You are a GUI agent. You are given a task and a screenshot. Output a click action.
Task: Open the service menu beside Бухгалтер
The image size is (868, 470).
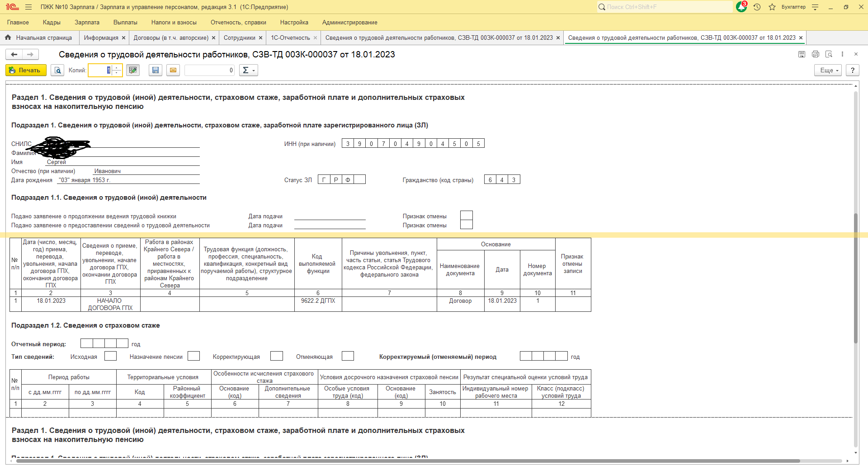815,7
